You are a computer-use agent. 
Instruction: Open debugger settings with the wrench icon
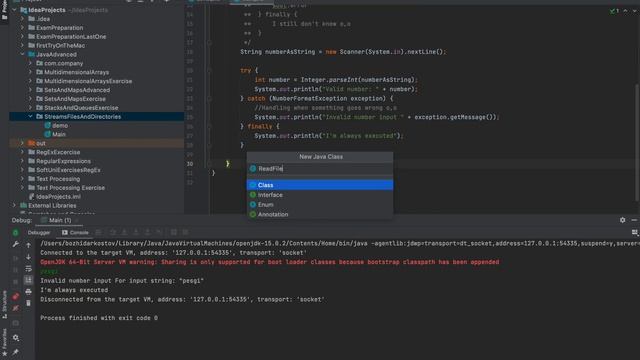coord(16,244)
